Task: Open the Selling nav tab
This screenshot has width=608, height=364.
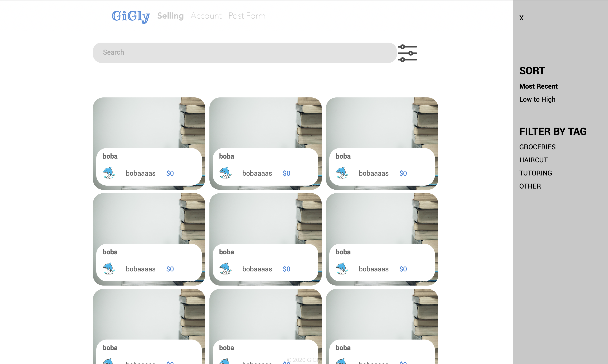Action: click(x=170, y=16)
